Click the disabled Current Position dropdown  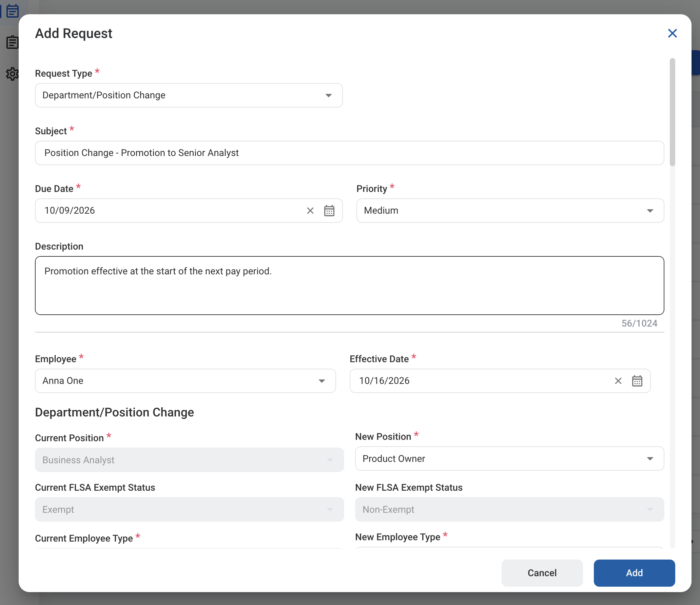coord(189,460)
